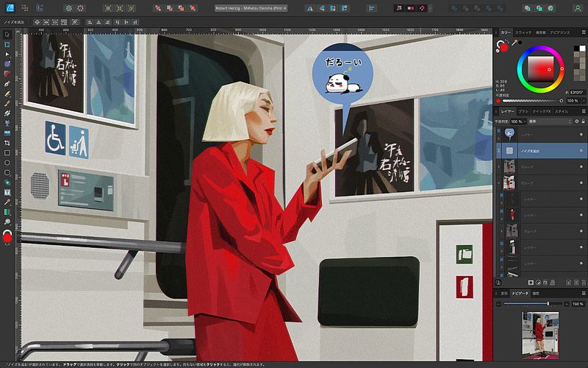Click the layer effects fx icon
588x368 pixels.
545,283
